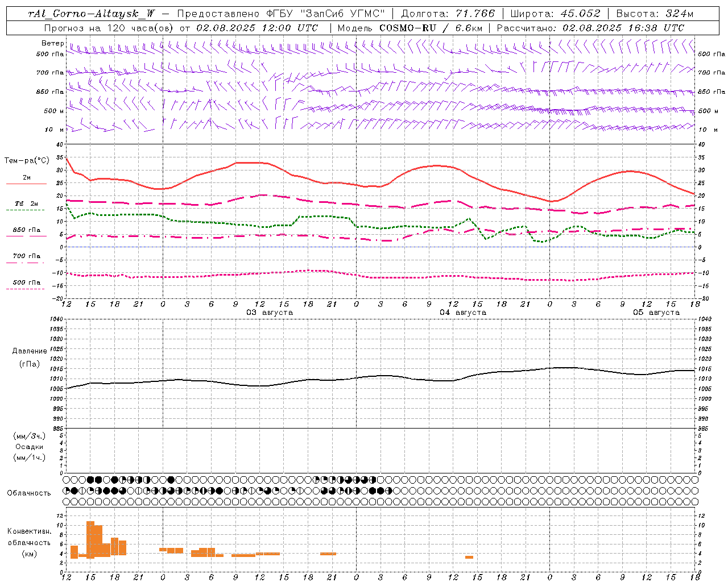Click the 05 августа date label
Screen dimensions: 728x582
coord(656,313)
